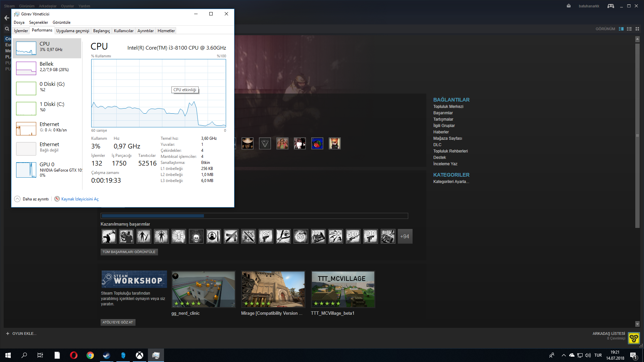Select the Ethernet Bağlı değil item
Image resolution: width=644 pixels, height=362 pixels.
pyautogui.click(x=47, y=148)
